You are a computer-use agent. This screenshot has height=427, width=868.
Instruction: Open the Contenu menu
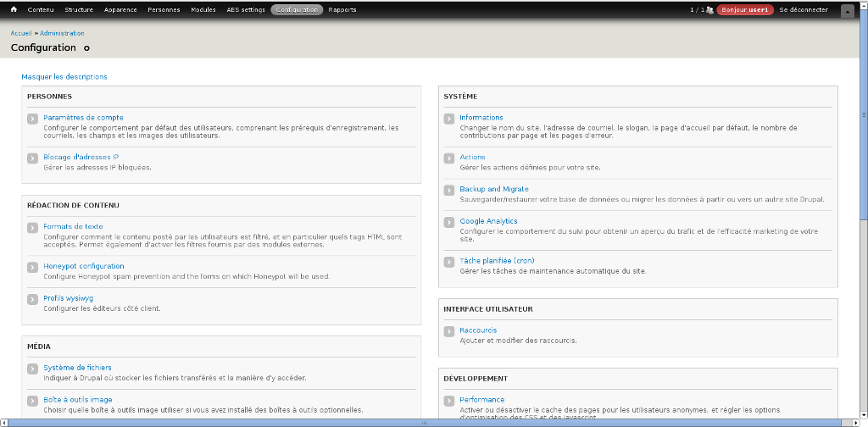(x=41, y=10)
